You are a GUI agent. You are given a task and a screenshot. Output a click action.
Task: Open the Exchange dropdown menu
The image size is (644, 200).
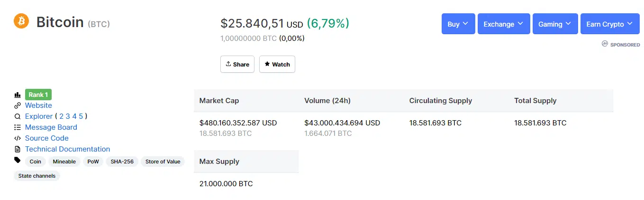[x=503, y=24]
